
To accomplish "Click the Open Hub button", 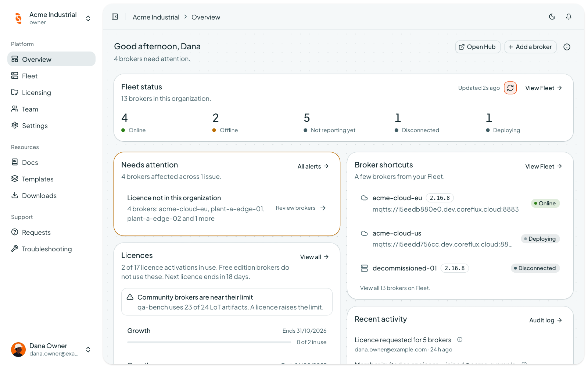I will 478,47.
